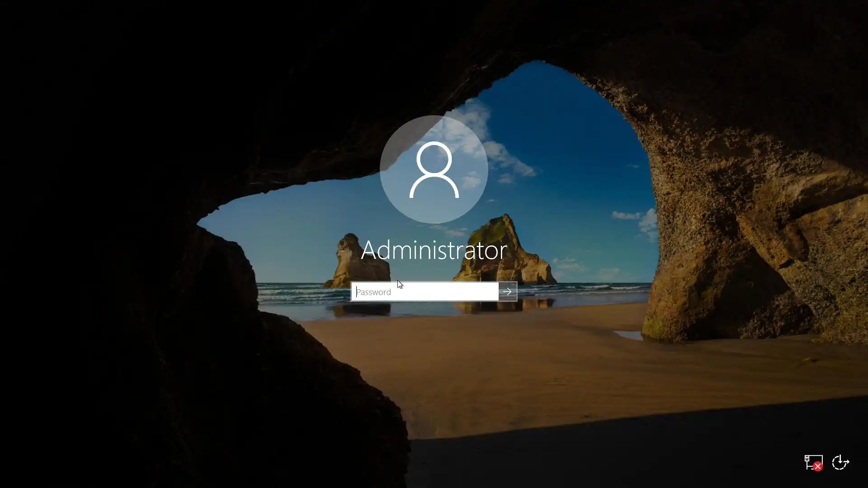The height and width of the screenshot is (488, 868).
Task: Open accessibility options from clock-arrow icon
Action: point(840,462)
